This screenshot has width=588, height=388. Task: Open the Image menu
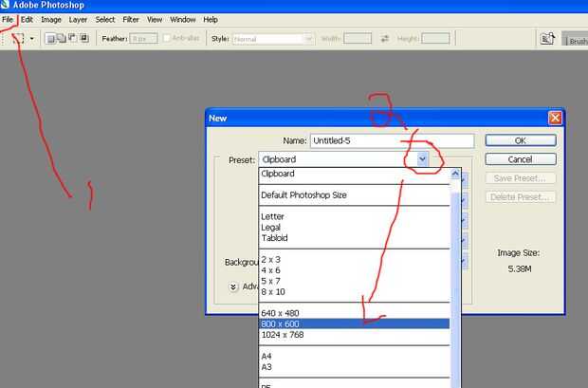[x=51, y=20]
